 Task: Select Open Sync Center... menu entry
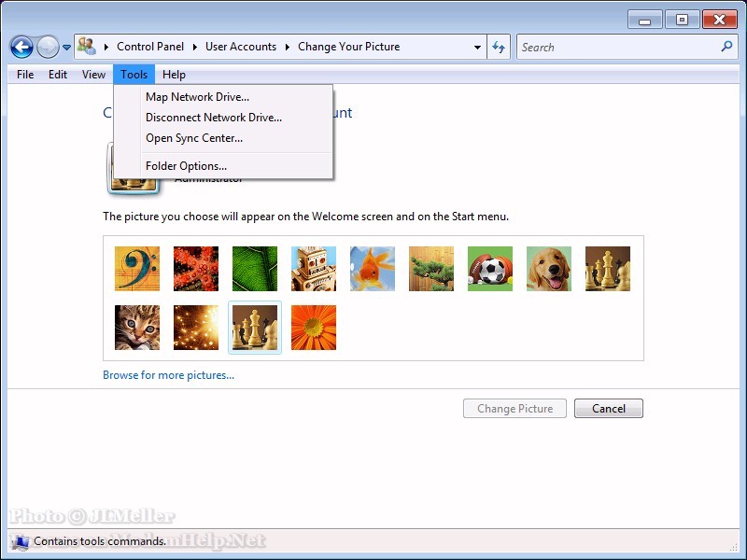[223, 138]
